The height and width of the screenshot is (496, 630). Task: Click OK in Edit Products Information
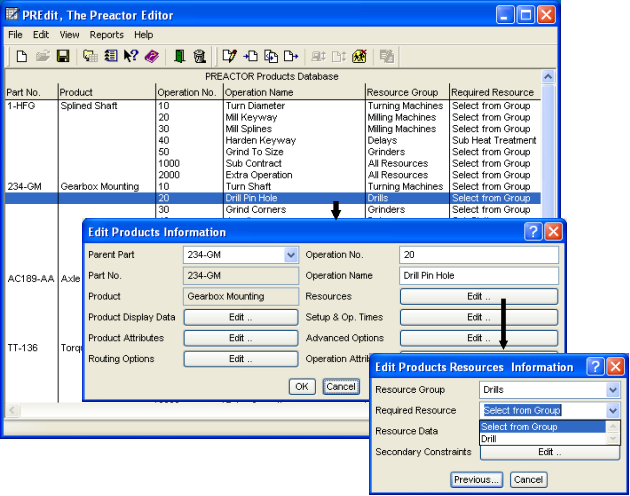(x=302, y=387)
